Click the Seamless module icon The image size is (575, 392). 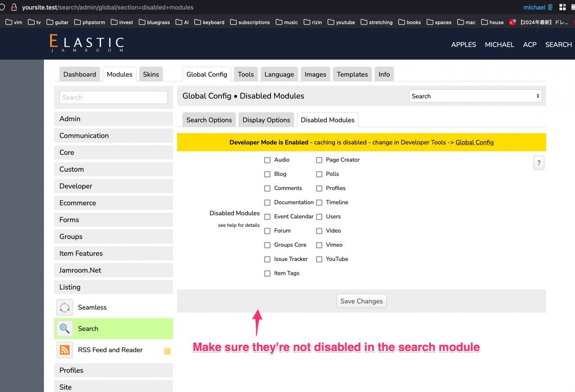[x=65, y=308]
